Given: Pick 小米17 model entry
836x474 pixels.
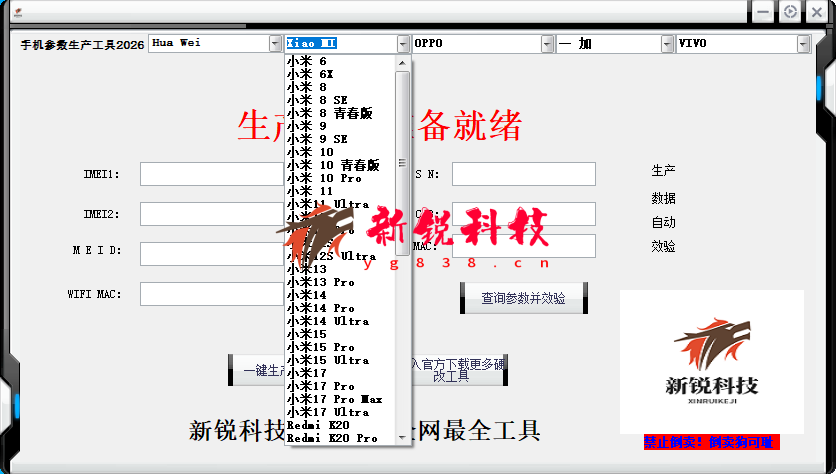Looking at the screenshot, I should [340, 373].
